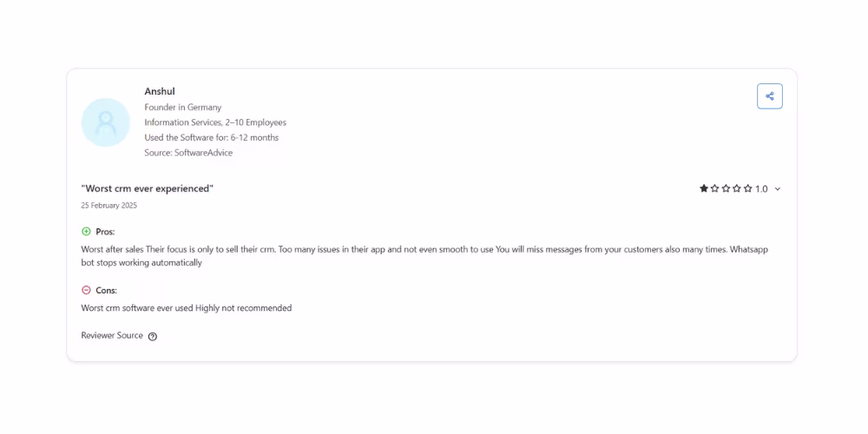Image resolution: width=868 pixels, height=434 pixels.
Task: Click the fourth rating star
Action: (x=737, y=188)
